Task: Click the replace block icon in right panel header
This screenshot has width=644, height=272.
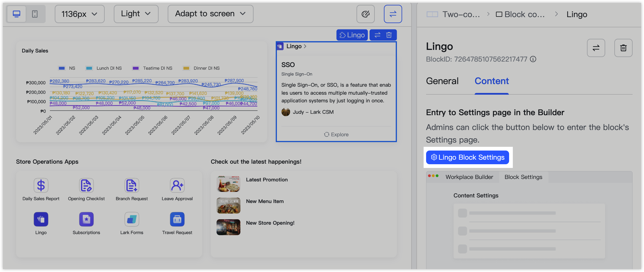Action: point(596,48)
